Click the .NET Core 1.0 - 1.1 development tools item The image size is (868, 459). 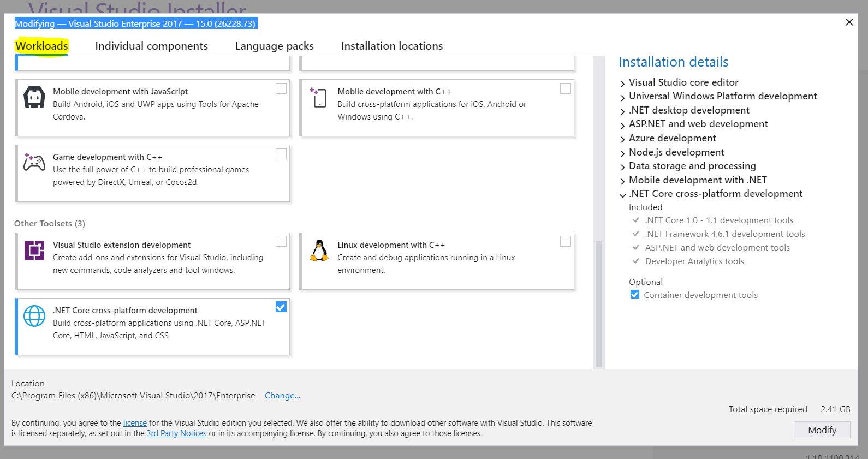[x=719, y=220]
